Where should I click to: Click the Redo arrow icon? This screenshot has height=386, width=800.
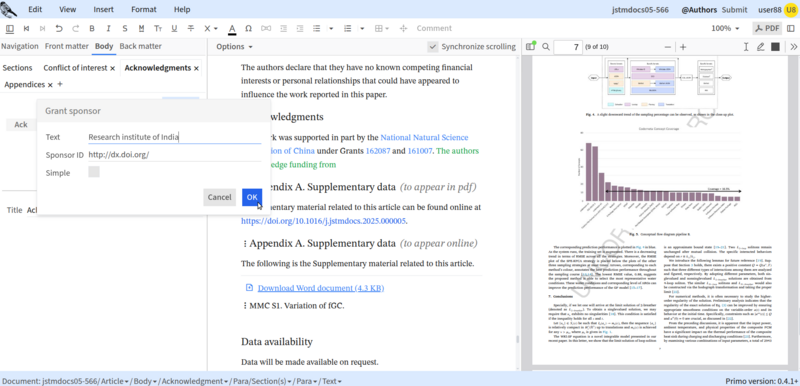pos(76,29)
